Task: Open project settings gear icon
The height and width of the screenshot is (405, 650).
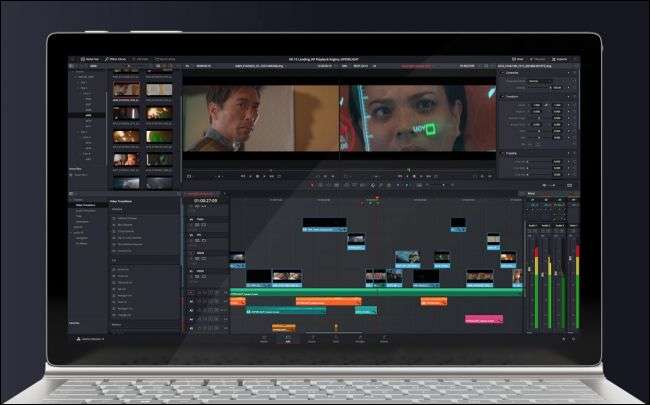Action: 573,339
